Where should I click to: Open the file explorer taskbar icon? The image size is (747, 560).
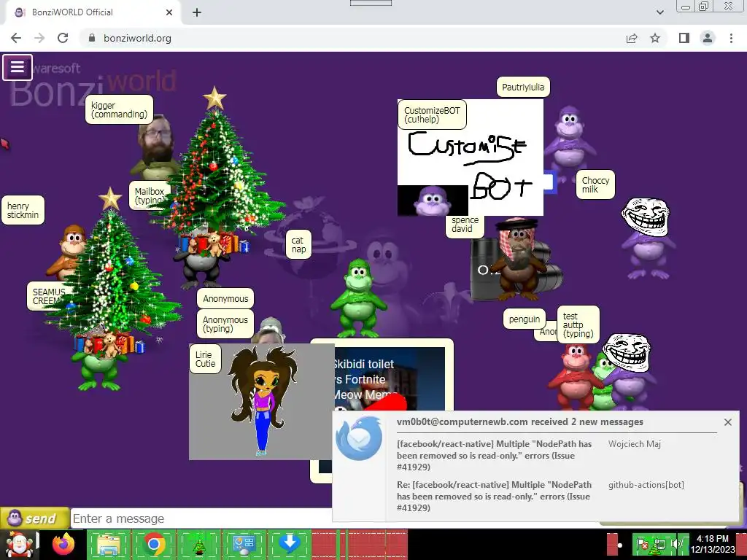click(x=108, y=544)
